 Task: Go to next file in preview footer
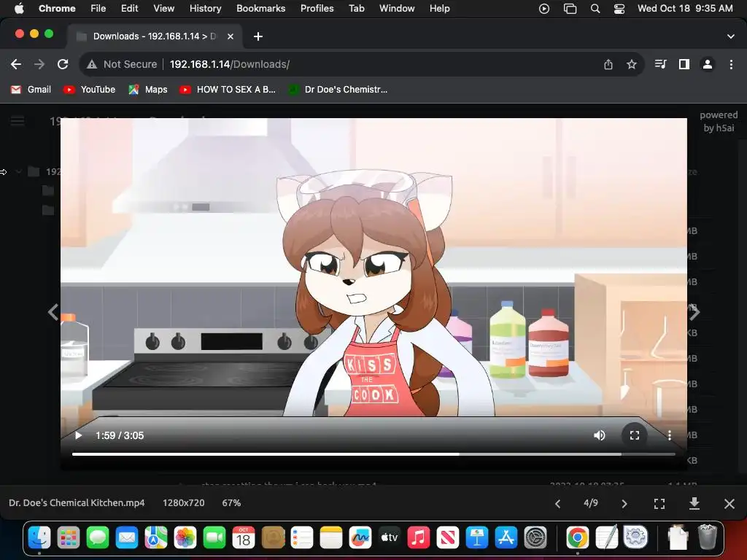pos(624,503)
